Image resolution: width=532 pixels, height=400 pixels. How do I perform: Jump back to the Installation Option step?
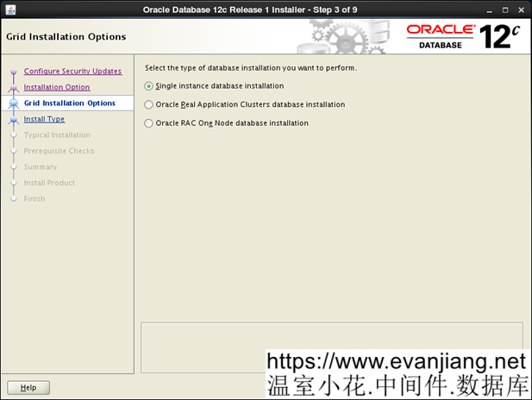click(x=57, y=87)
